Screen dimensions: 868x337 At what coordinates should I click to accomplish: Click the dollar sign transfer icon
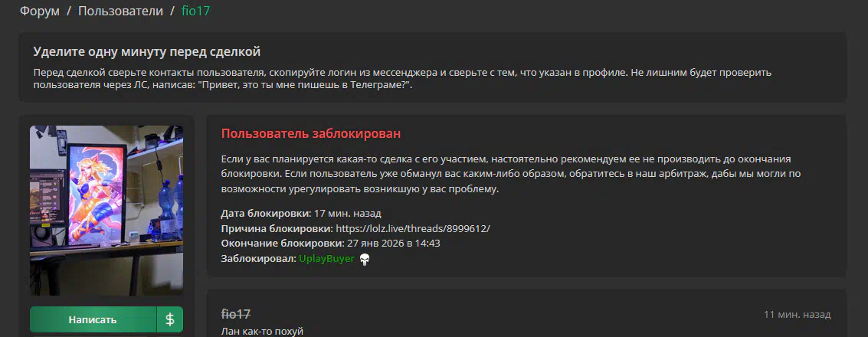(x=170, y=320)
